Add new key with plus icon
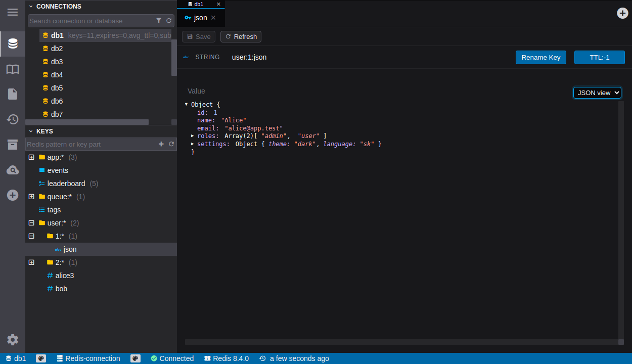 pyautogui.click(x=161, y=144)
